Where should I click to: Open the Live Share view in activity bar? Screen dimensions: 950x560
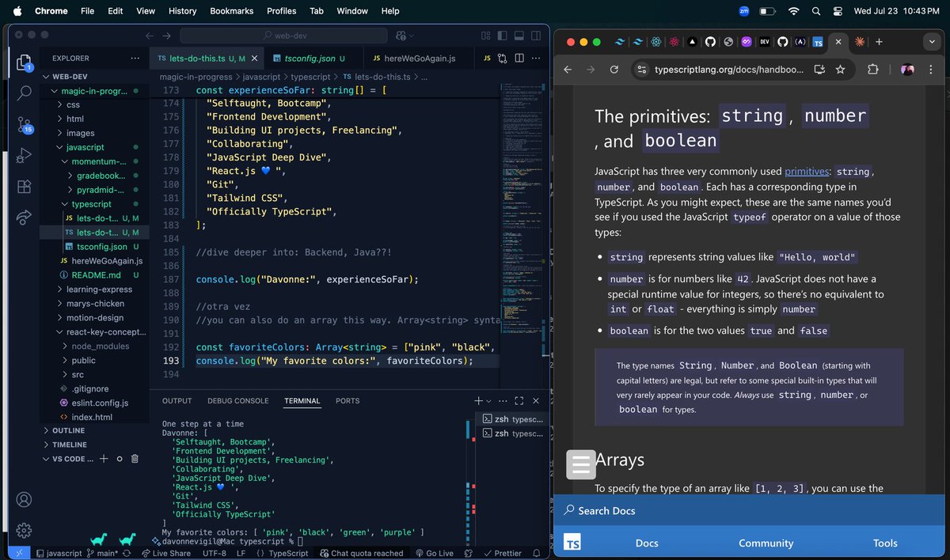25,217
